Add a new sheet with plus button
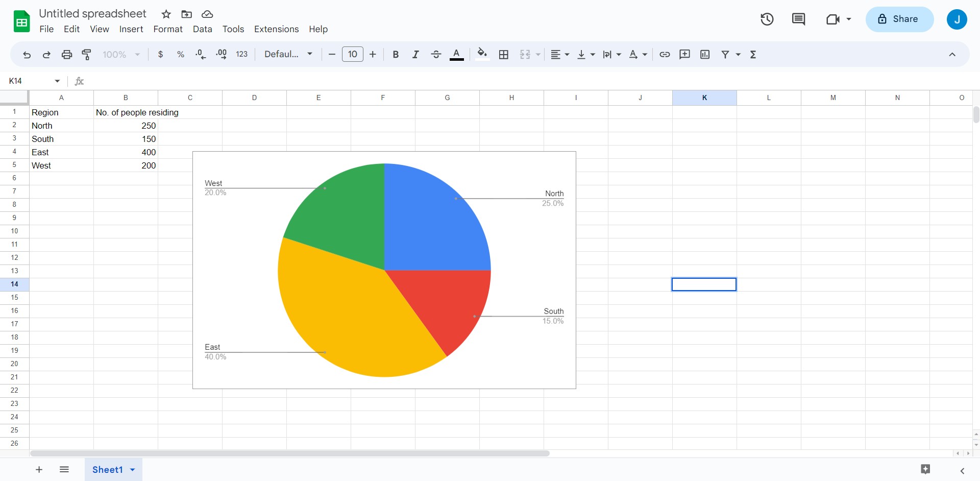The image size is (980, 481). 39,470
